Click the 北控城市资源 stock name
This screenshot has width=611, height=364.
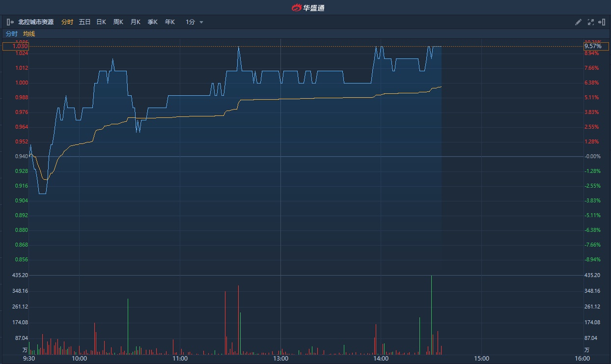click(x=36, y=22)
